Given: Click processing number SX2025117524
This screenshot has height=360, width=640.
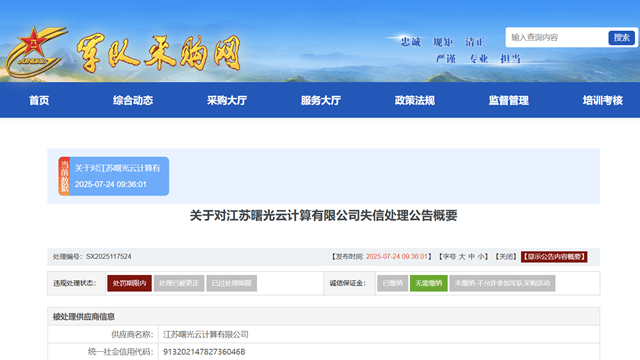Looking at the screenshot, I should tap(109, 257).
